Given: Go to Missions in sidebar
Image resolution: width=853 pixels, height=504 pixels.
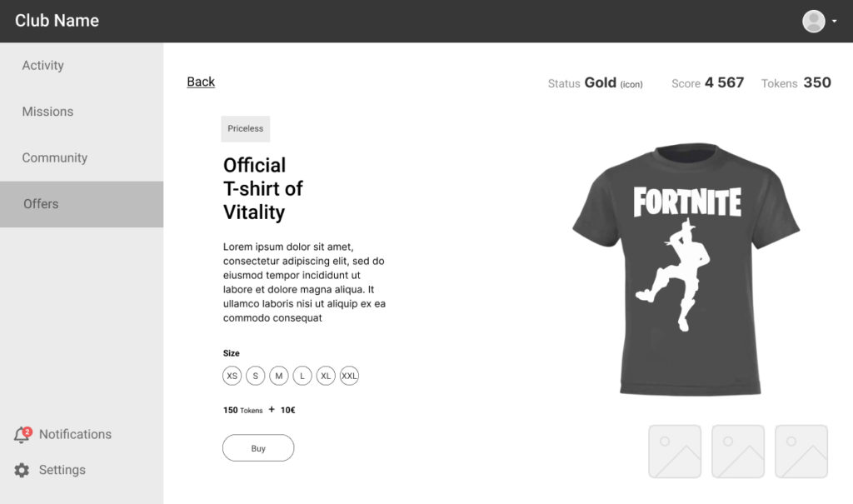Looking at the screenshot, I should coord(82,112).
